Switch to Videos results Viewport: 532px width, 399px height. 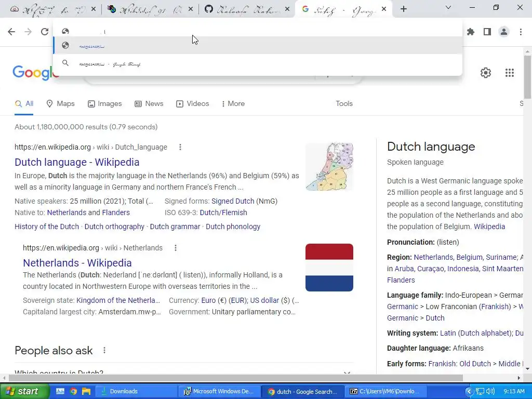pos(192,104)
